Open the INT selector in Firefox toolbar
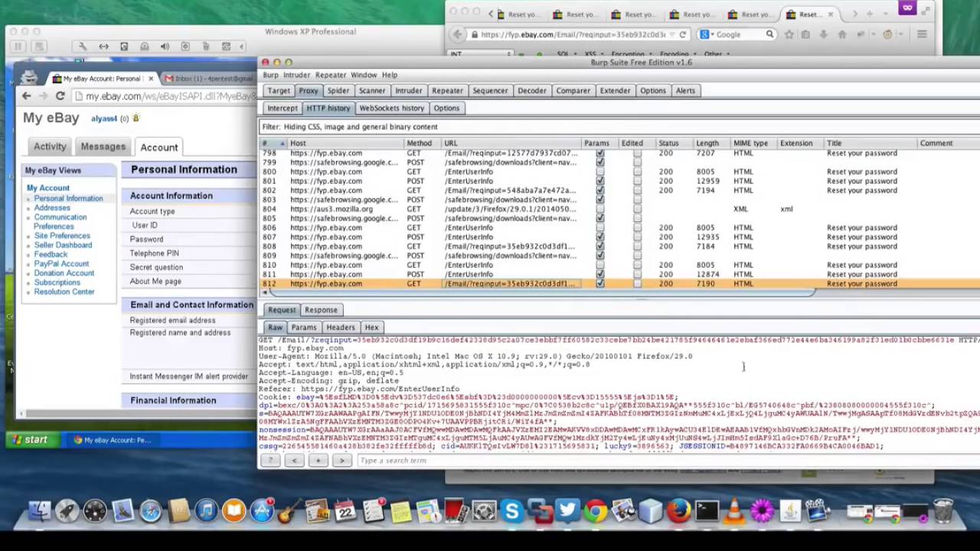This screenshot has height=551, width=980. 481,54
